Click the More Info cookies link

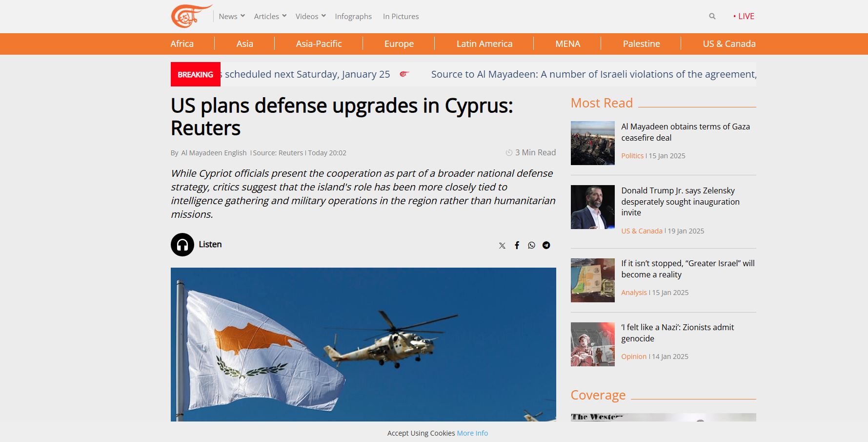[472, 433]
